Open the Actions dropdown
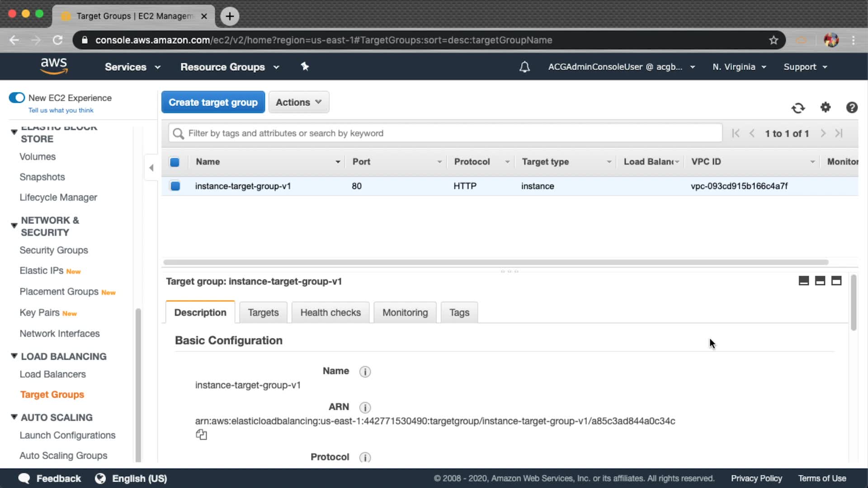 click(298, 102)
